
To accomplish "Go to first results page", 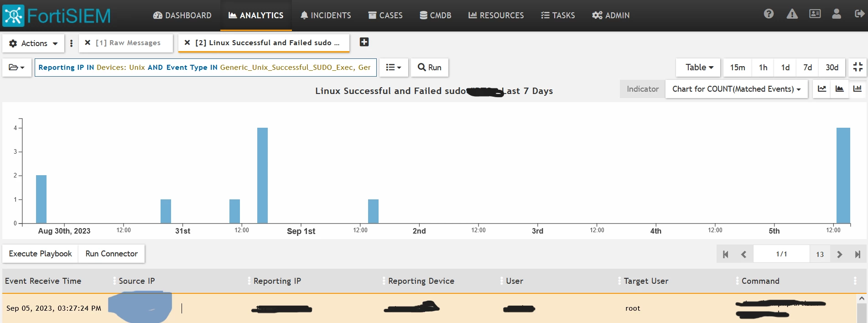I will pos(726,254).
